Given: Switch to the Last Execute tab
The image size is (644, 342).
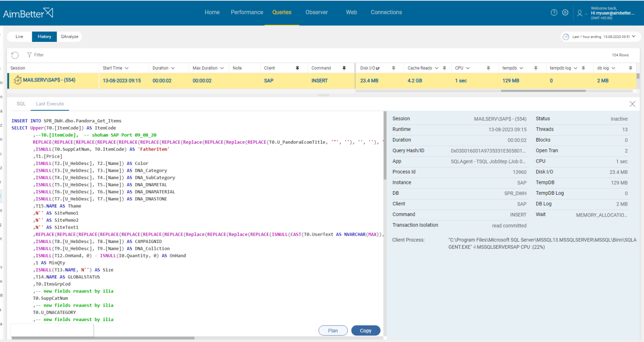Looking at the screenshot, I should (x=50, y=104).
